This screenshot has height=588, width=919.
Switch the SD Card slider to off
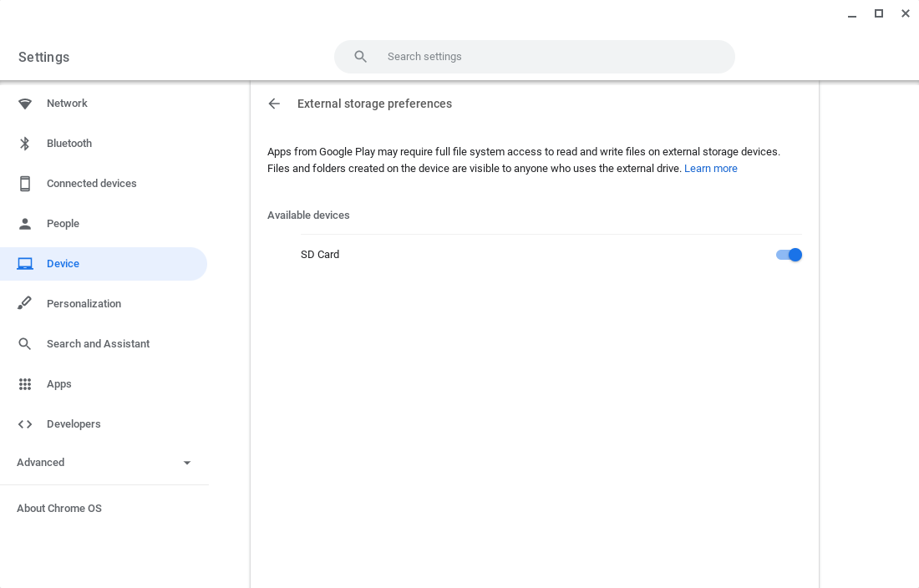point(789,255)
